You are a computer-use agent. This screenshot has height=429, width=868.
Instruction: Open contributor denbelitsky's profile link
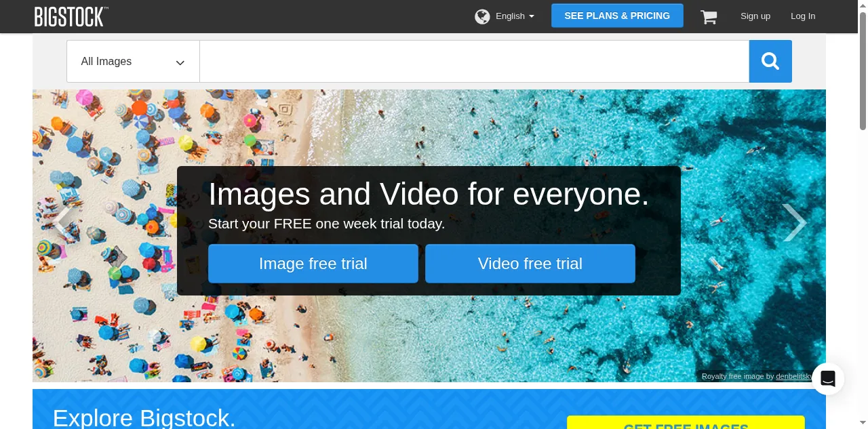coord(794,376)
